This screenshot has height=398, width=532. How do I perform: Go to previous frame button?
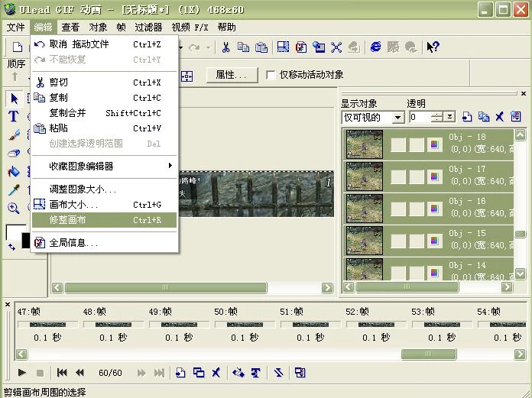79,373
